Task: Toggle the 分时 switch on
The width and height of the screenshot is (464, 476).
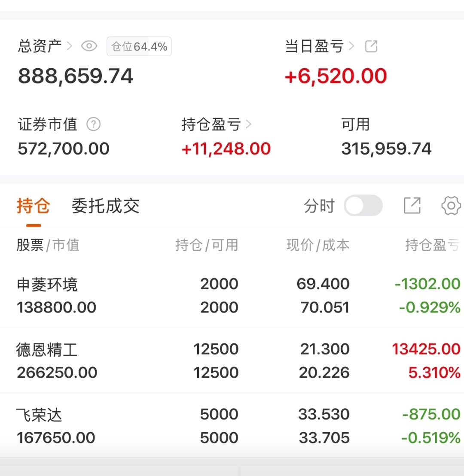Action: [363, 206]
